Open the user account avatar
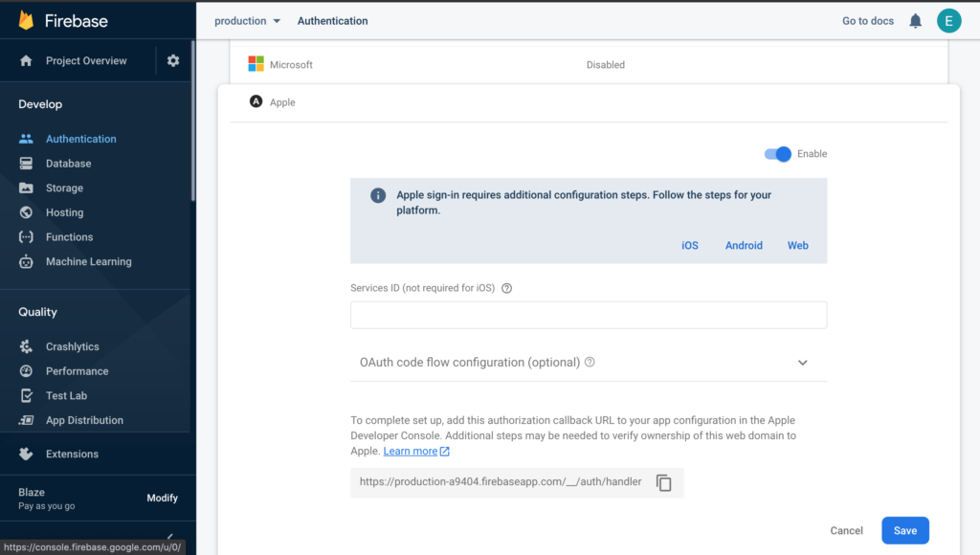The image size is (980, 555). 948,21
